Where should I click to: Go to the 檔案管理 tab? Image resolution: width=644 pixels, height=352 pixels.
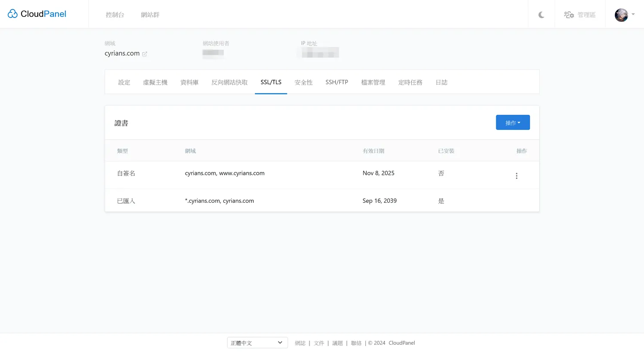pyautogui.click(x=373, y=82)
